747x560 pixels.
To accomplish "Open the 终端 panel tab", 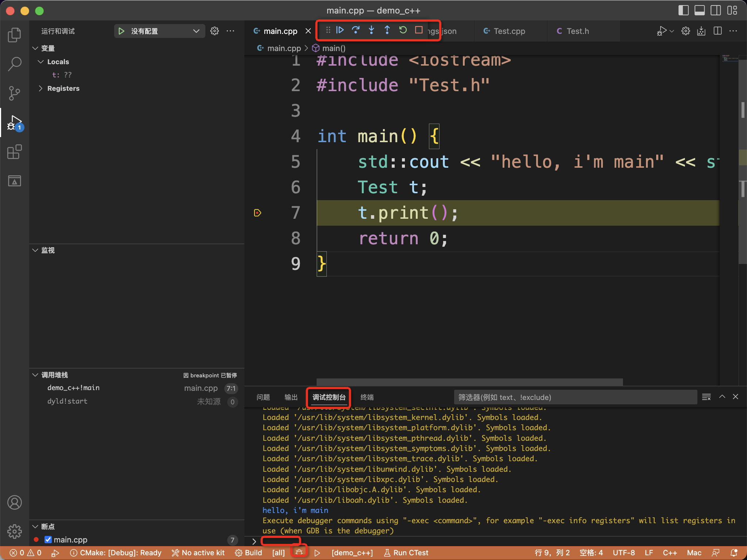I will pyautogui.click(x=367, y=397).
